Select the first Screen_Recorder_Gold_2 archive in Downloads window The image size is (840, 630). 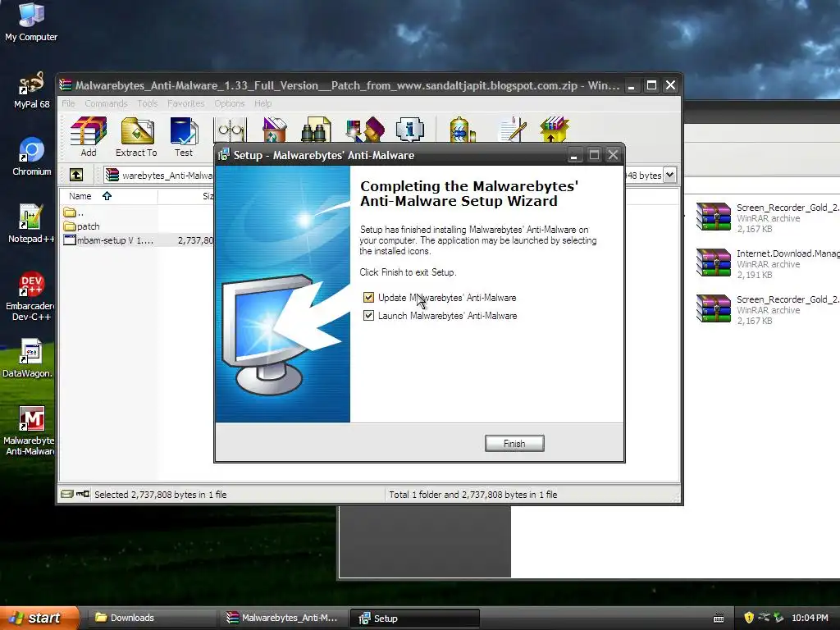tap(768, 217)
